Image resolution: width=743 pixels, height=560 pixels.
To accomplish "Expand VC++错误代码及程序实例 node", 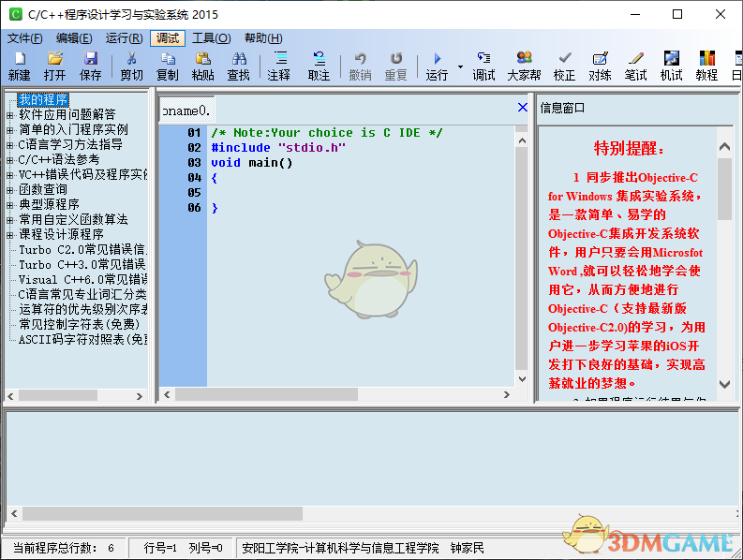I will tap(9, 175).
